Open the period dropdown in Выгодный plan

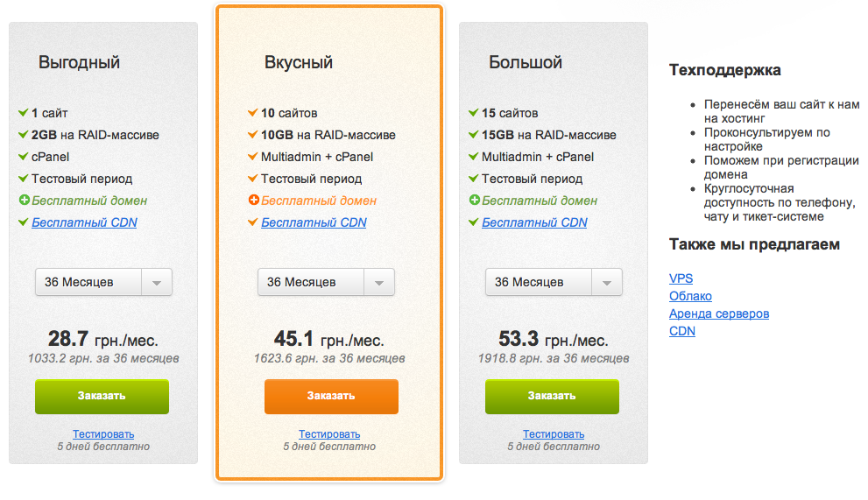coord(103,282)
